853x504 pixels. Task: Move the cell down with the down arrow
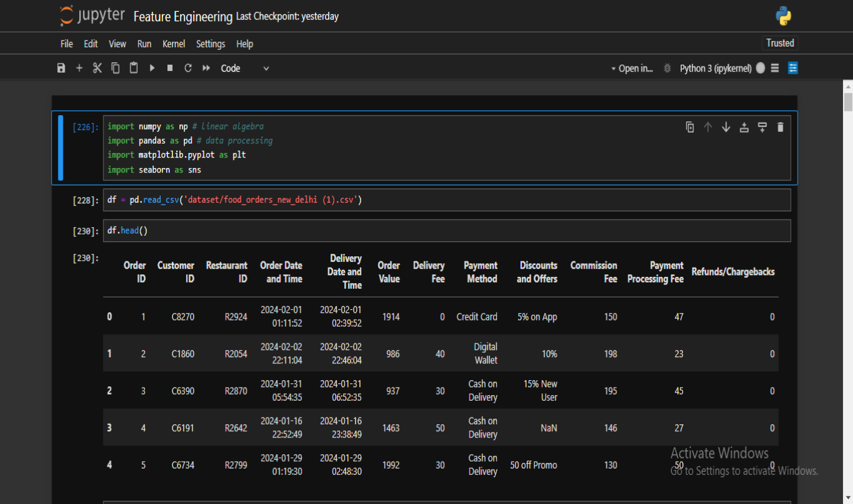tap(726, 127)
